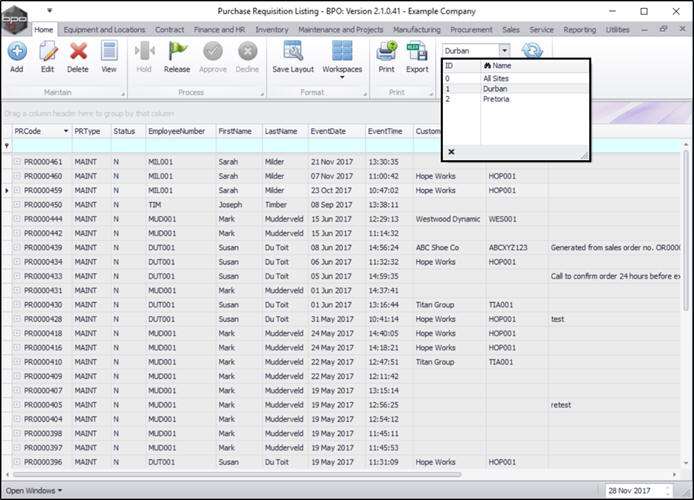Viewport: 694px width, 500px height.
Task: Sort by the EventTime column header
Action: pos(389,131)
